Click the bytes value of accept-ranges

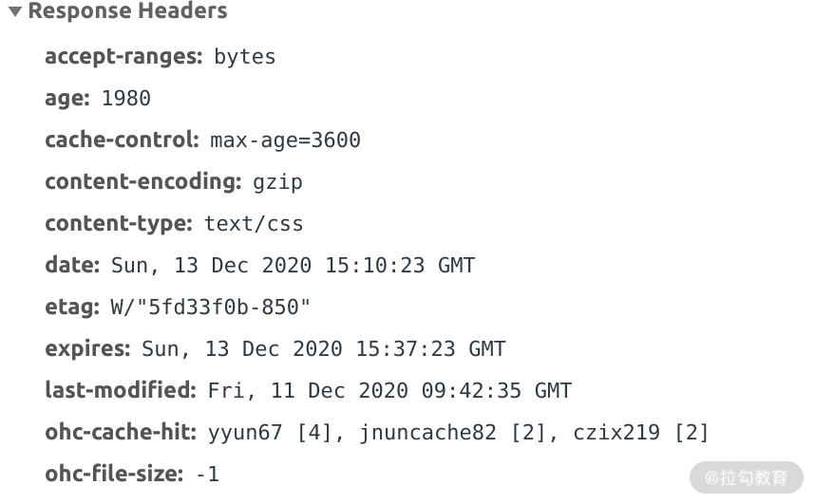[x=245, y=57]
